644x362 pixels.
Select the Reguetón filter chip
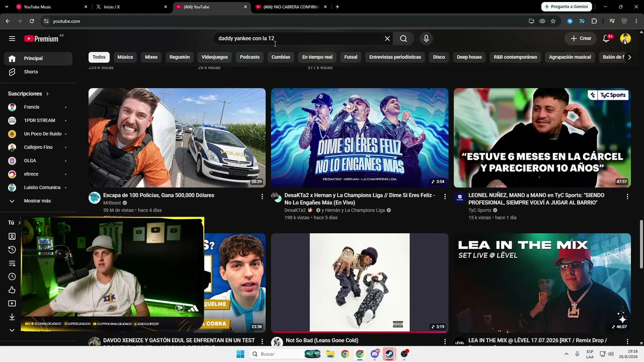coord(180,57)
